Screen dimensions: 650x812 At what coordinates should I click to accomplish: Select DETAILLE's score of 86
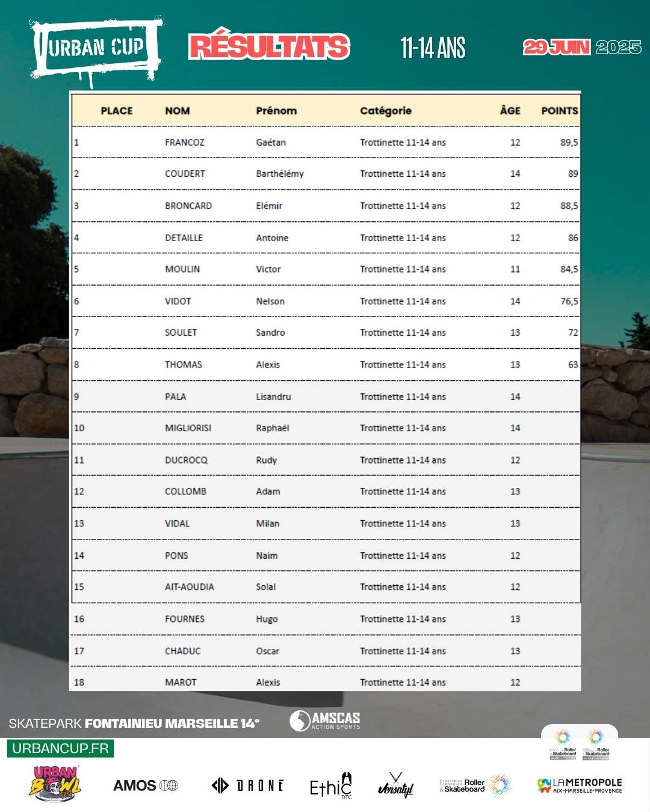573,238
